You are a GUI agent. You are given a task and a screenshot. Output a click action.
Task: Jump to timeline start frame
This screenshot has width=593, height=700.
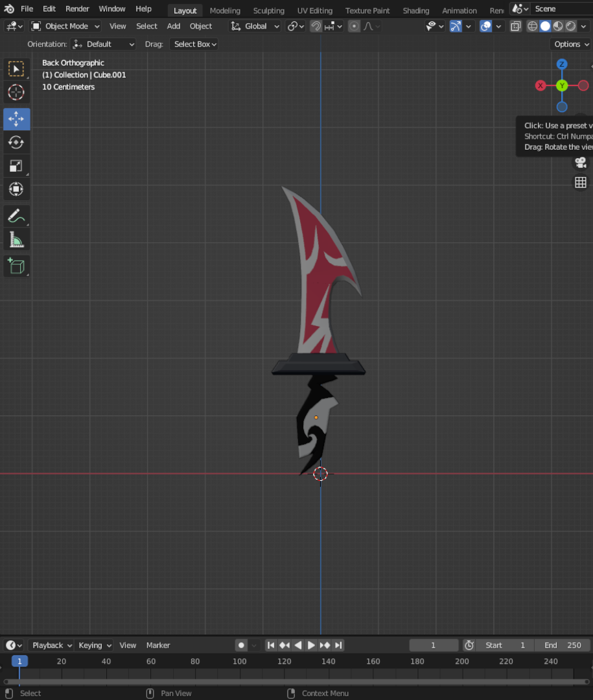click(x=271, y=645)
